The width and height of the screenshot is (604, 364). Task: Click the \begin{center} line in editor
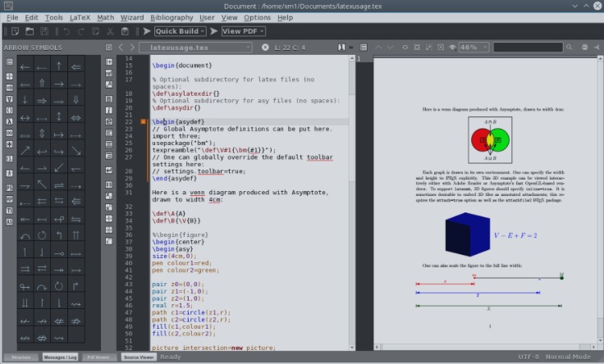(x=178, y=242)
